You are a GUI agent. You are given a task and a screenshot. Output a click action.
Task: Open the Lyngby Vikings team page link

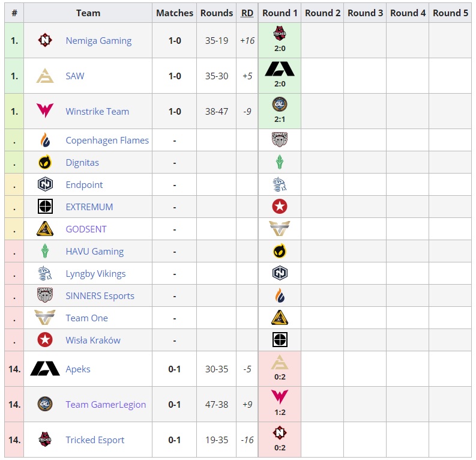[95, 274]
